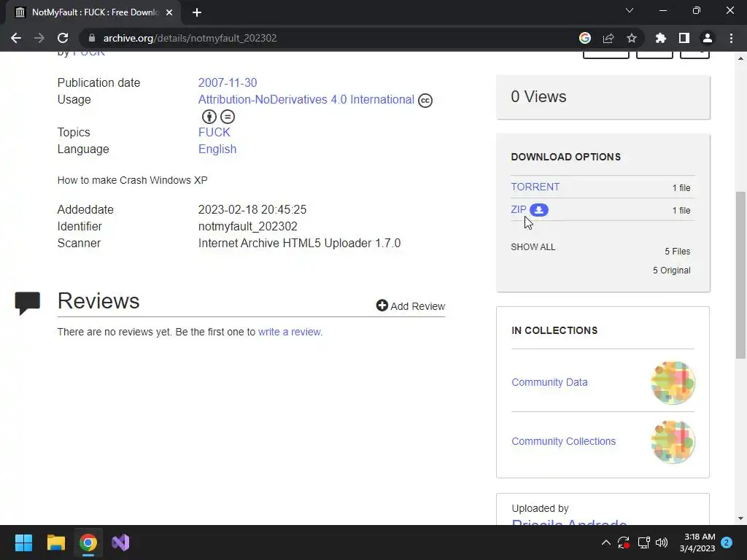Viewport: 747px width, 560px height.
Task: Open the Windows Start menu
Action: click(x=23, y=542)
